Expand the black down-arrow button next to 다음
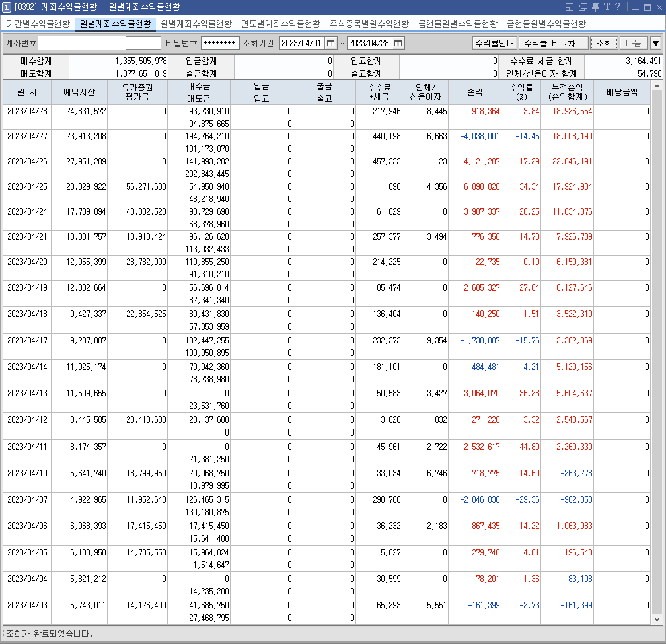 [656, 43]
